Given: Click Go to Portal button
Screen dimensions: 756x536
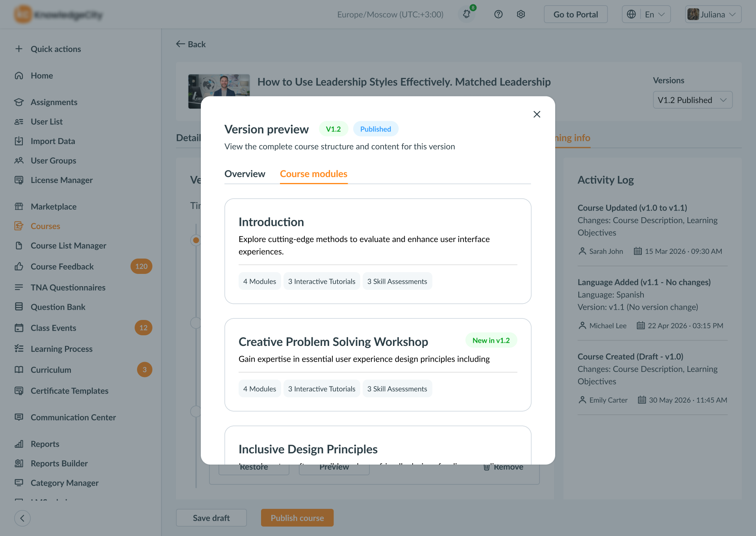Looking at the screenshot, I should tap(576, 14).
